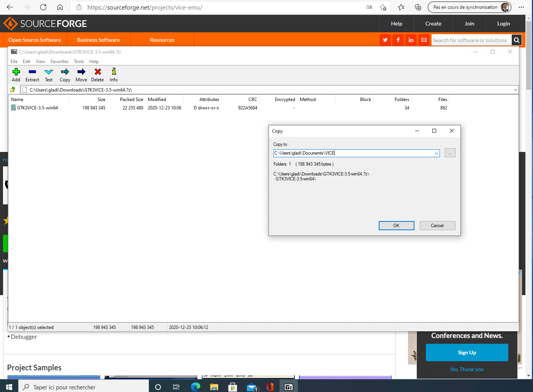
Task: Open File Explorer from the taskbar
Action: point(214,387)
